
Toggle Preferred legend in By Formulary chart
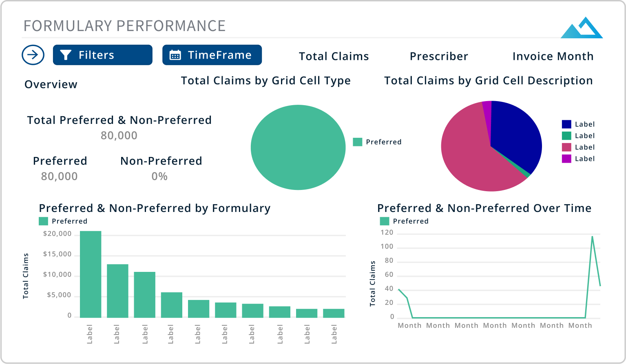click(63, 221)
